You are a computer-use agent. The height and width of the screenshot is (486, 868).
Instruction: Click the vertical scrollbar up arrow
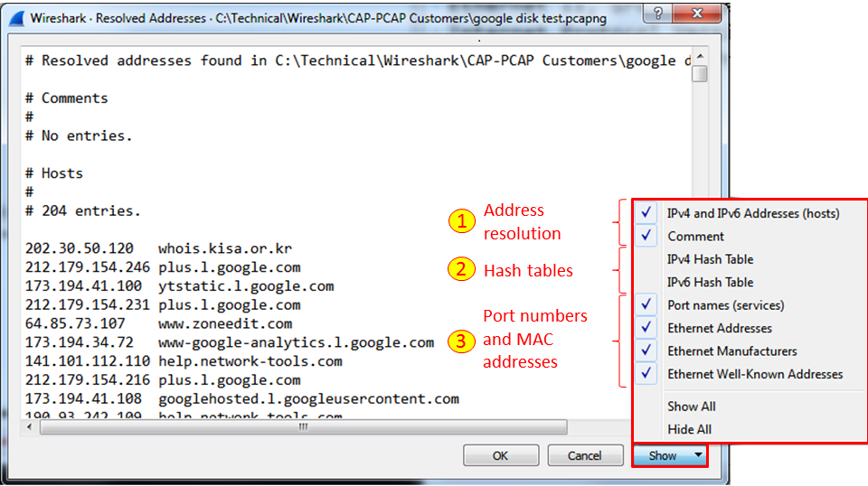(700, 56)
